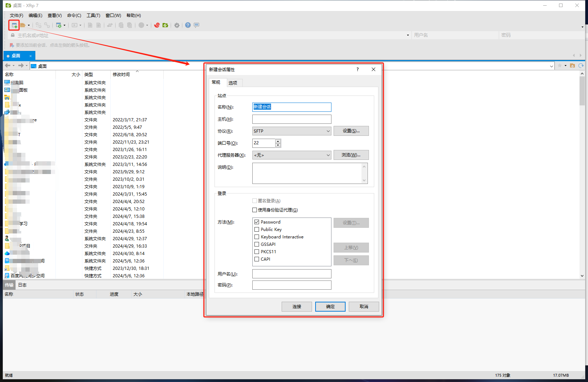Open the 工具(T) menu
588x382 pixels.
point(93,16)
